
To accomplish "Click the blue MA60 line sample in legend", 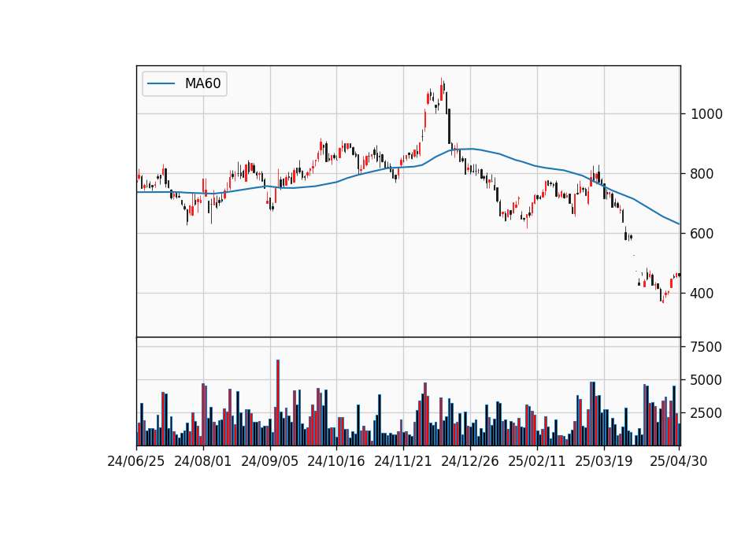I will [161, 84].
